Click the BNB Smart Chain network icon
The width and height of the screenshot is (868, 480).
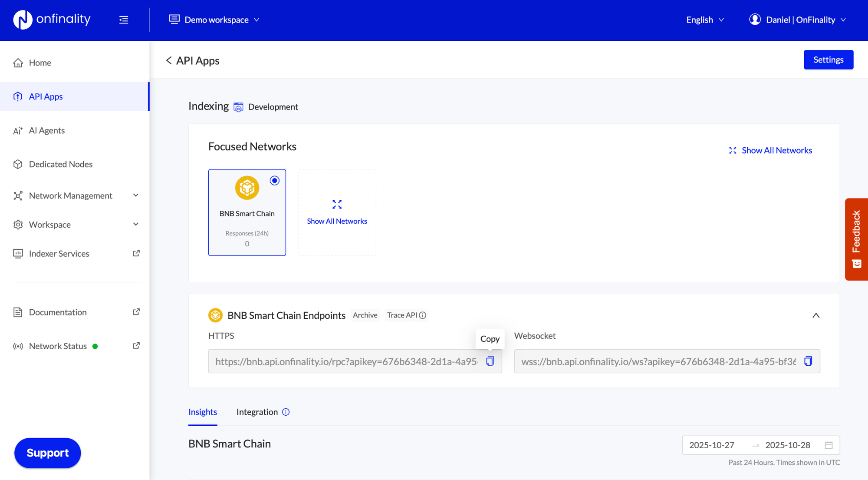(x=247, y=188)
